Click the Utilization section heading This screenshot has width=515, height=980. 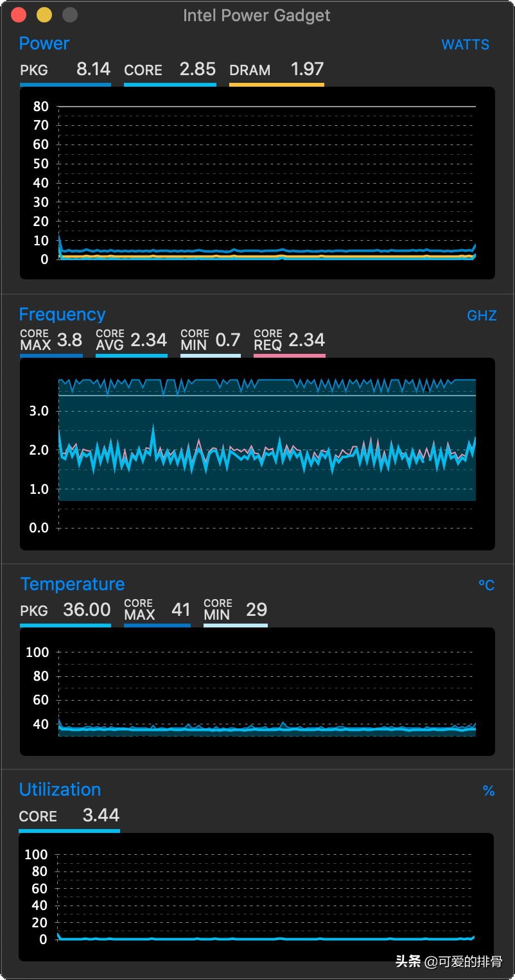pos(60,789)
